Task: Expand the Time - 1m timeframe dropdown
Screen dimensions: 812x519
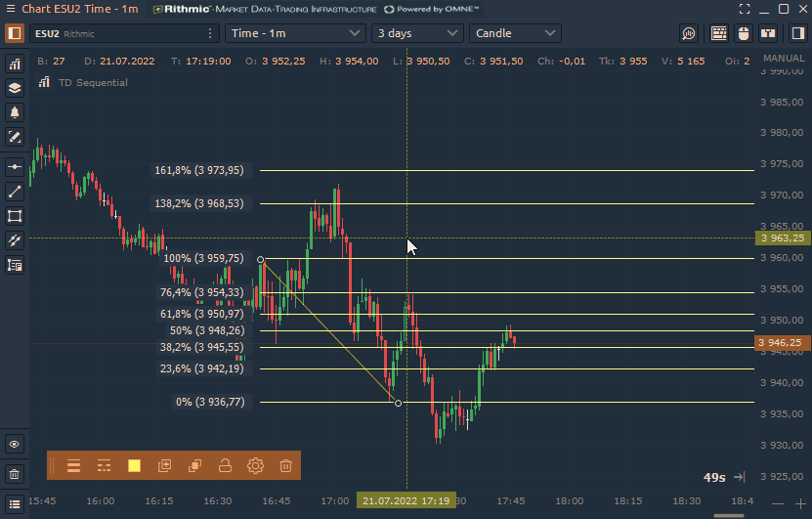Action: coord(295,33)
